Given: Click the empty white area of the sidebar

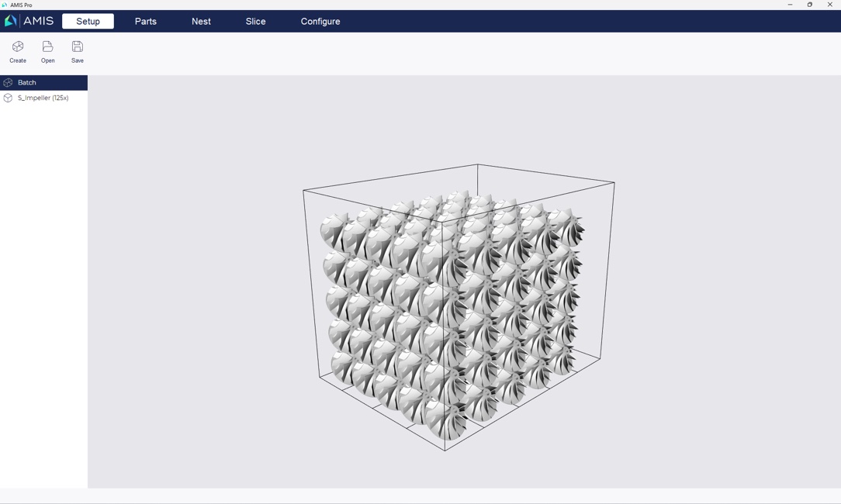Looking at the screenshot, I should pos(43,295).
